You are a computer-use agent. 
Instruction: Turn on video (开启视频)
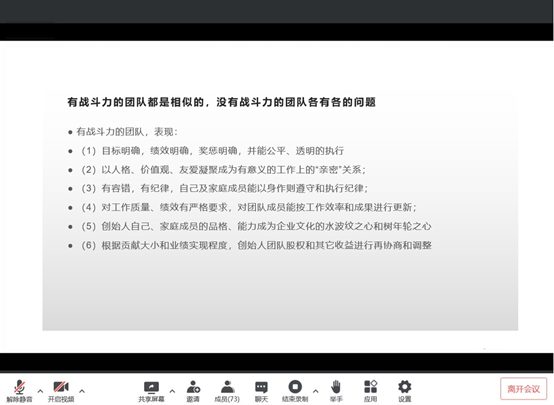pyautogui.click(x=61, y=391)
